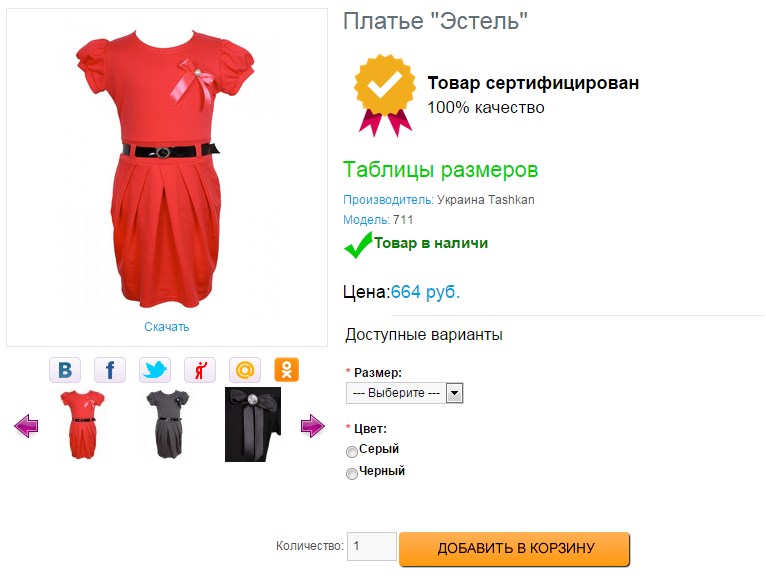Viewport: 766px width, 579px height.
Task: Click the right purple gallery arrow
Action: (313, 426)
